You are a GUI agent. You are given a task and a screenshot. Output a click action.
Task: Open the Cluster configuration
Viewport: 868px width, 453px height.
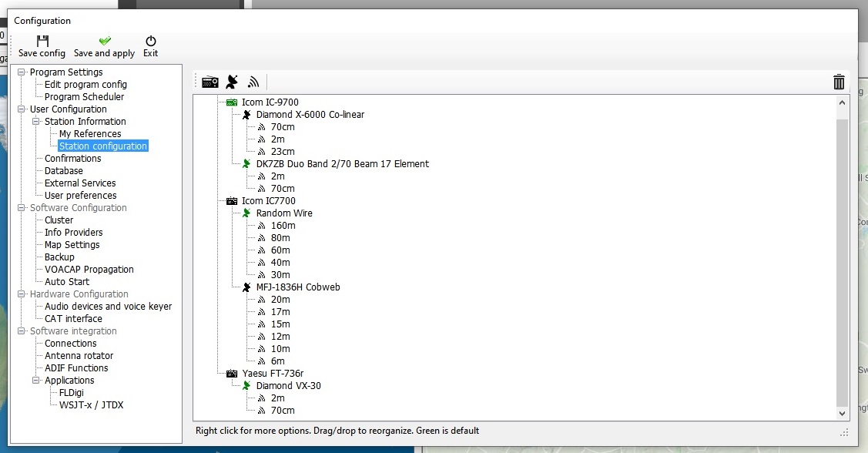click(x=59, y=220)
